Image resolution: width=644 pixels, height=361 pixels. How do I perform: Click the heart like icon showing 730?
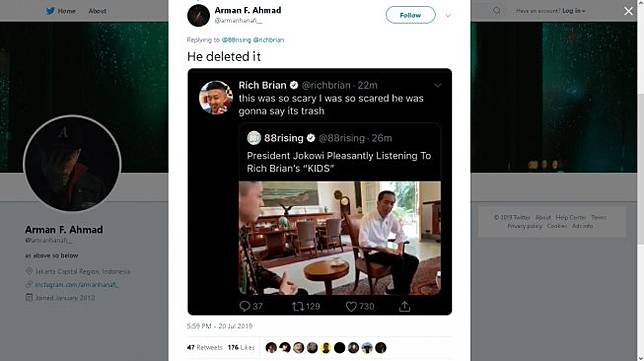(x=351, y=306)
